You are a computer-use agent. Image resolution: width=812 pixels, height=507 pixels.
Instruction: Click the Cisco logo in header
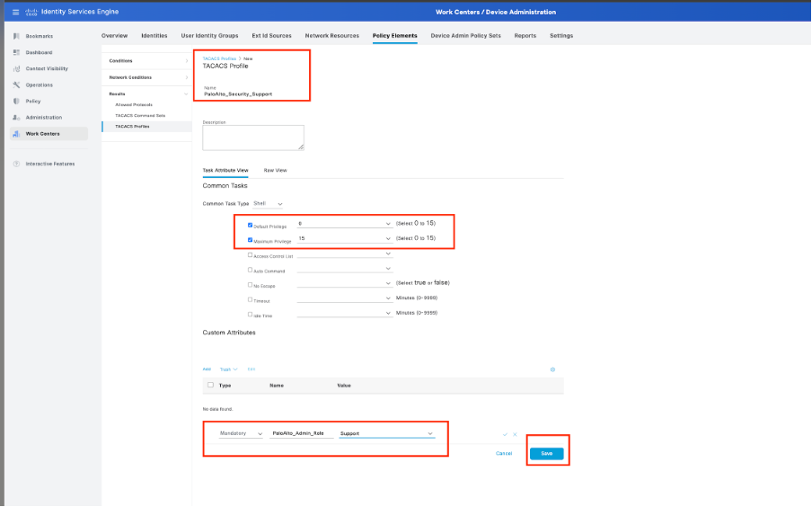31,12
